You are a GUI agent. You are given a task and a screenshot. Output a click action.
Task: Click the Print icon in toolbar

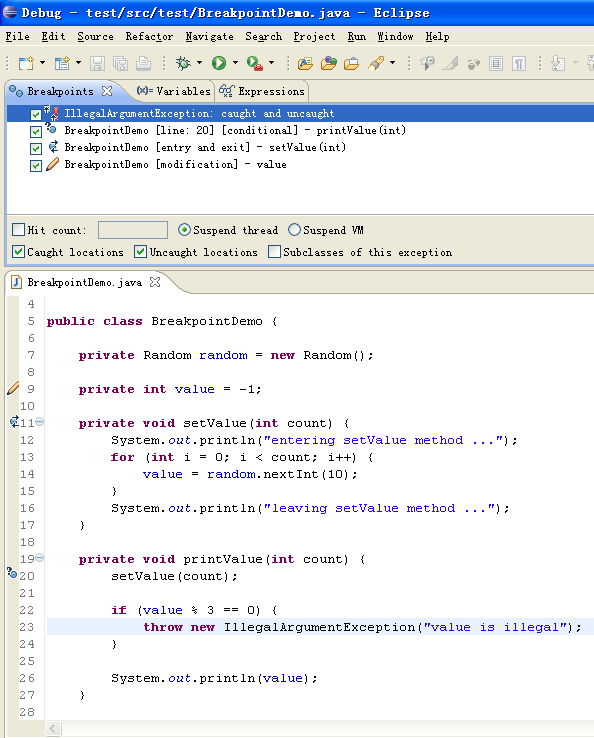[144, 63]
